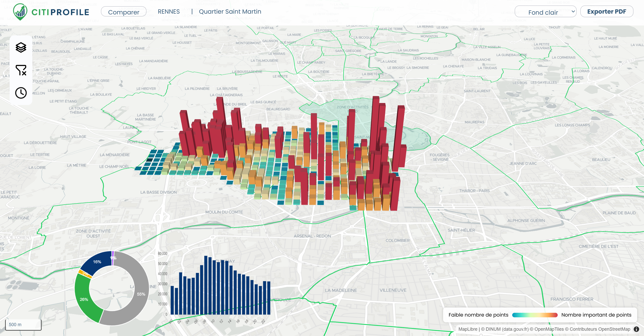Click the CITIPROFILE brand text

click(x=60, y=12)
